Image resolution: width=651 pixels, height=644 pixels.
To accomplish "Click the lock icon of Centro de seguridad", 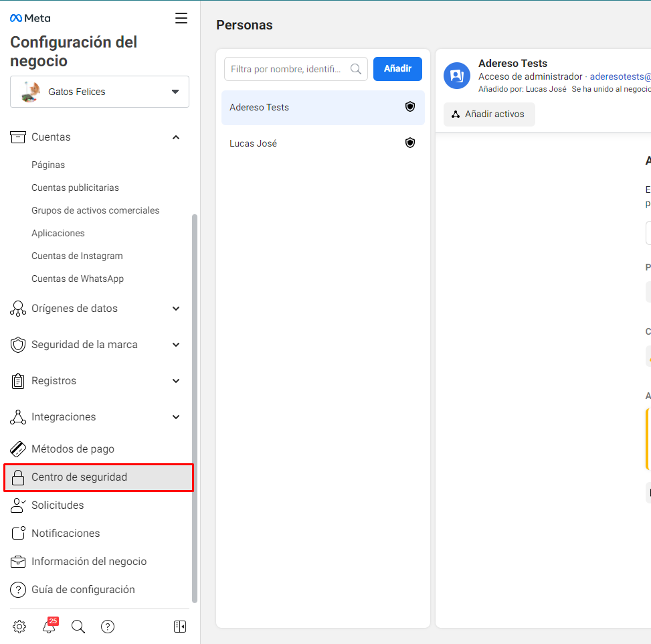I will (x=18, y=478).
